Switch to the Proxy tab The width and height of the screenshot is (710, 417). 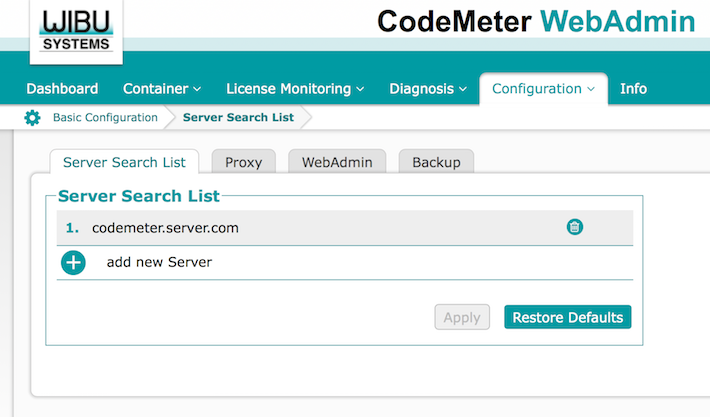coord(243,162)
